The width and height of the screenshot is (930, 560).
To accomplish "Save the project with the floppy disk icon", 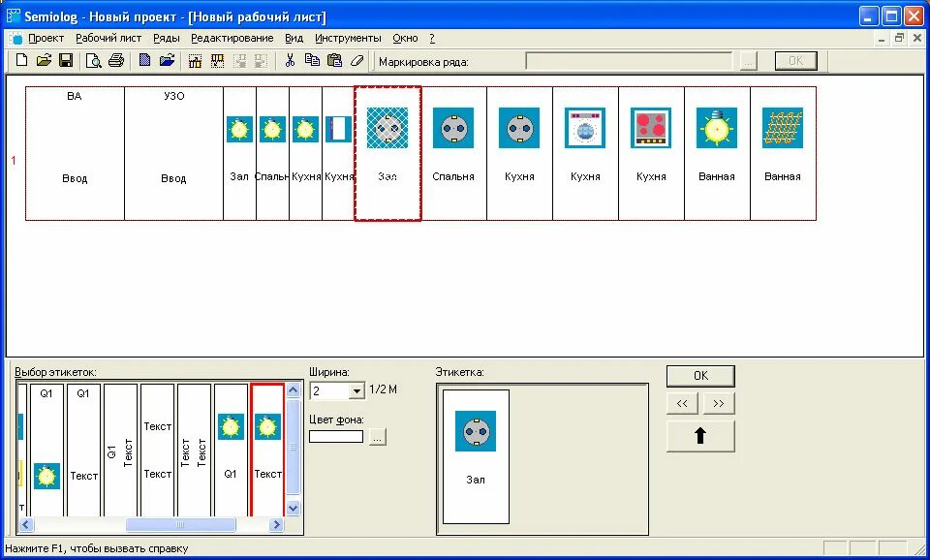I will (66, 60).
